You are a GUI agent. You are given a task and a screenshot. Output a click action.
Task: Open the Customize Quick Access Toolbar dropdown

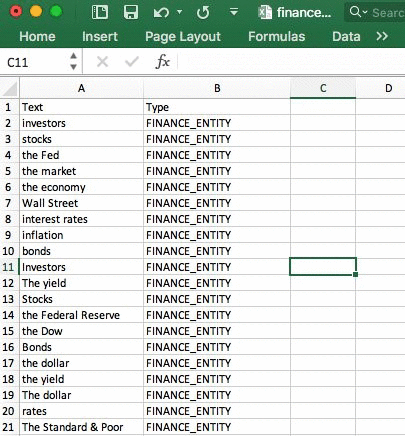click(x=234, y=12)
